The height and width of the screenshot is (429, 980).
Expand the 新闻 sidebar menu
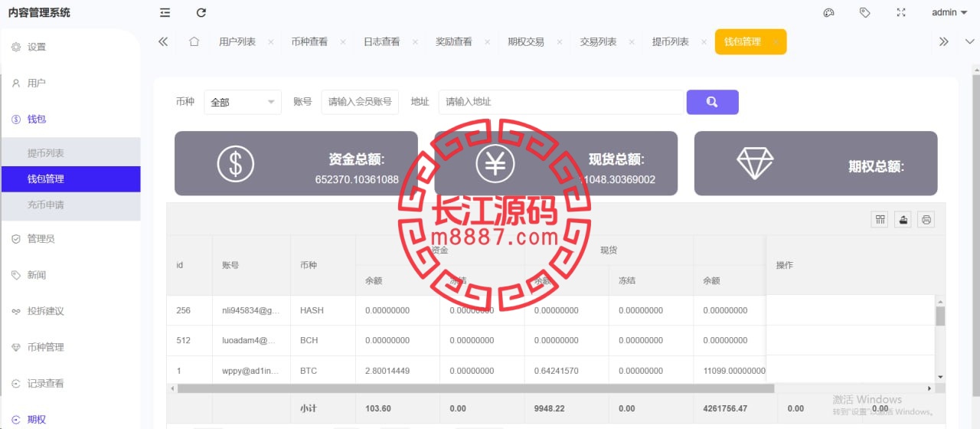click(x=70, y=275)
